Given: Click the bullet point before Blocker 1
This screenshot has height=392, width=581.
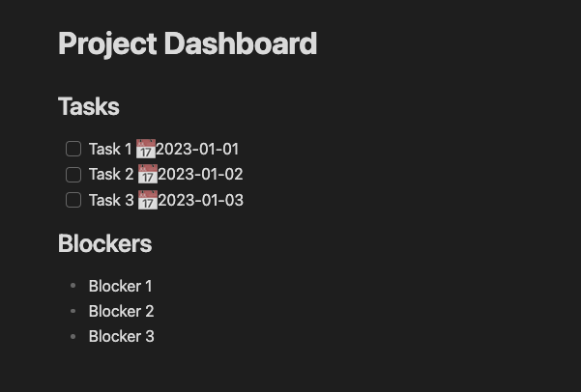Looking at the screenshot, I should point(73,286).
